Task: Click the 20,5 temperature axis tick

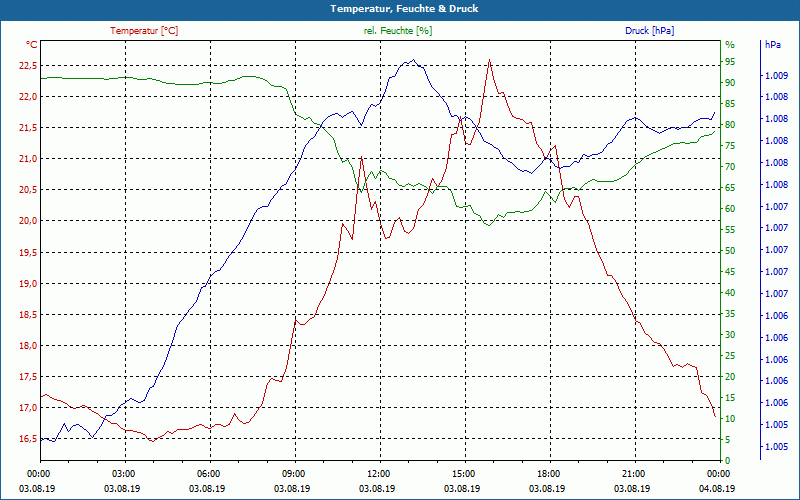Action: [28, 190]
